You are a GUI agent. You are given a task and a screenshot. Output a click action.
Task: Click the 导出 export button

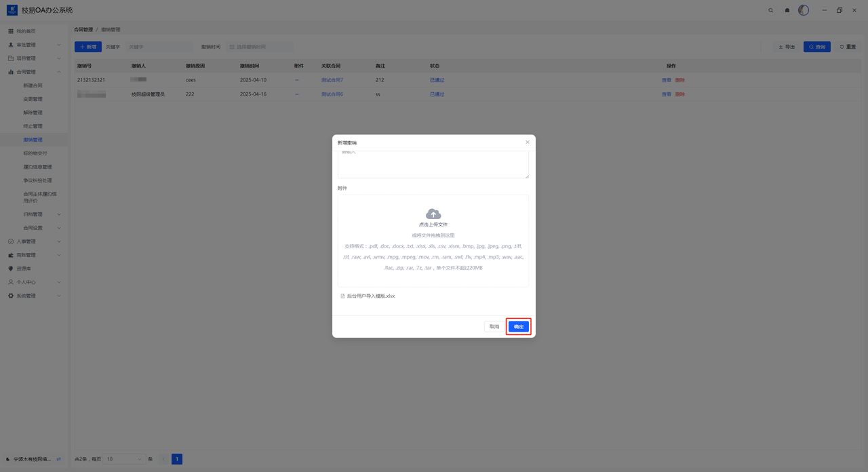tap(787, 47)
